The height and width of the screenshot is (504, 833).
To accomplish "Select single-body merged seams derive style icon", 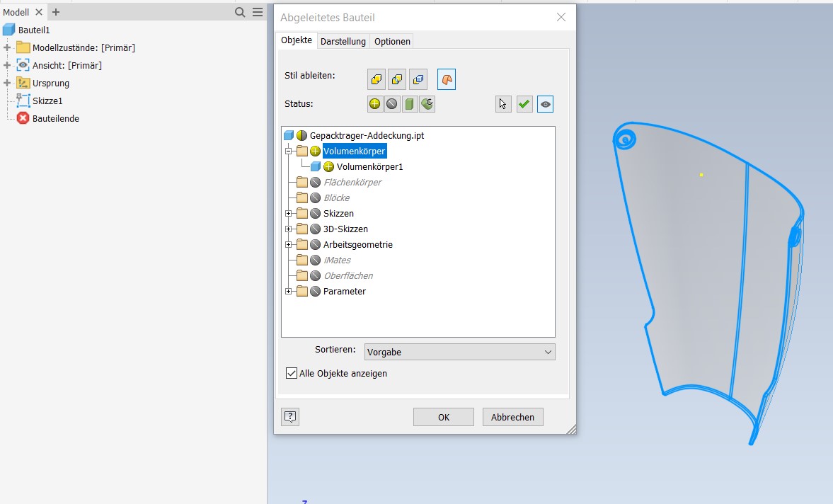I will [x=376, y=80].
